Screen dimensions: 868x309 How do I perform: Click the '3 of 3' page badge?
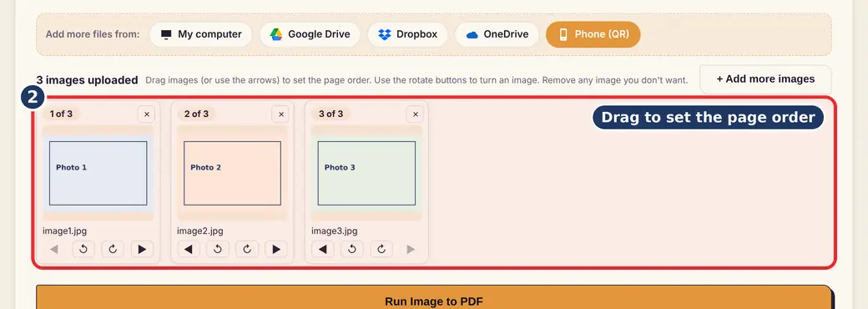[331, 114]
